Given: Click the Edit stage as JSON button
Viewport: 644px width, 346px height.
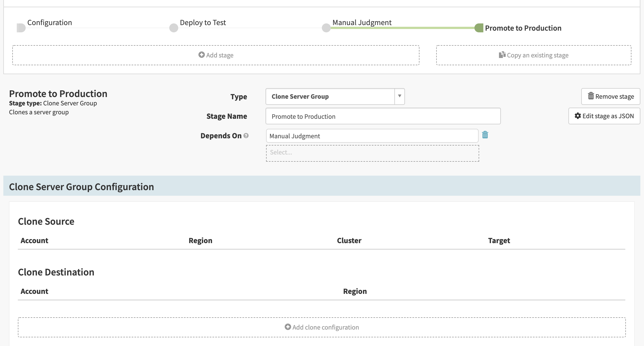Looking at the screenshot, I should (604, 116).
